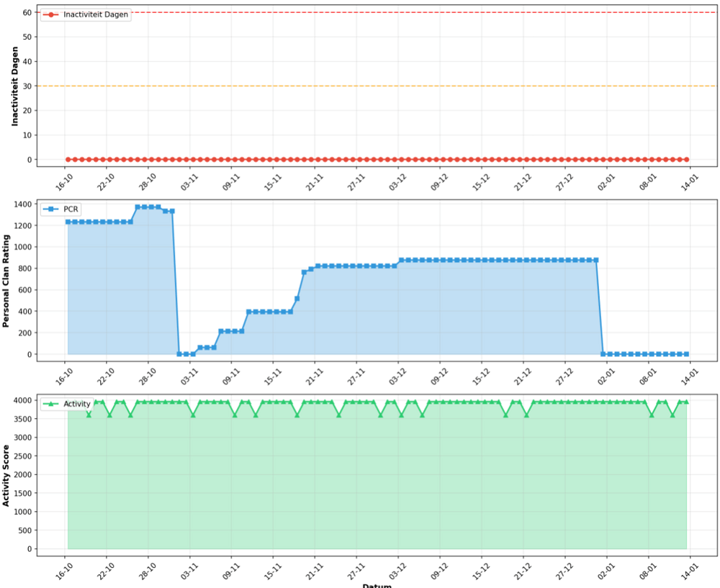
Task: Click the 1400 tick label on the PCR chart
Action: coord(22,204)
